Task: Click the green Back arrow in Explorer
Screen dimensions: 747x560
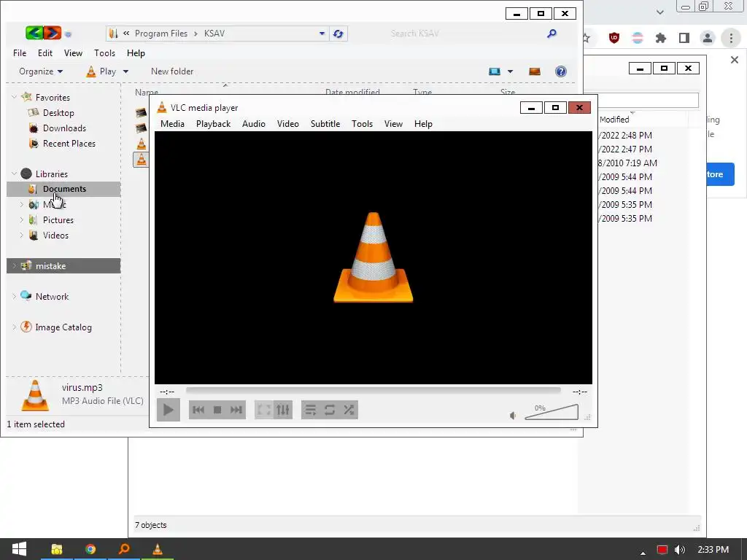Action: [x=34, y=33]
